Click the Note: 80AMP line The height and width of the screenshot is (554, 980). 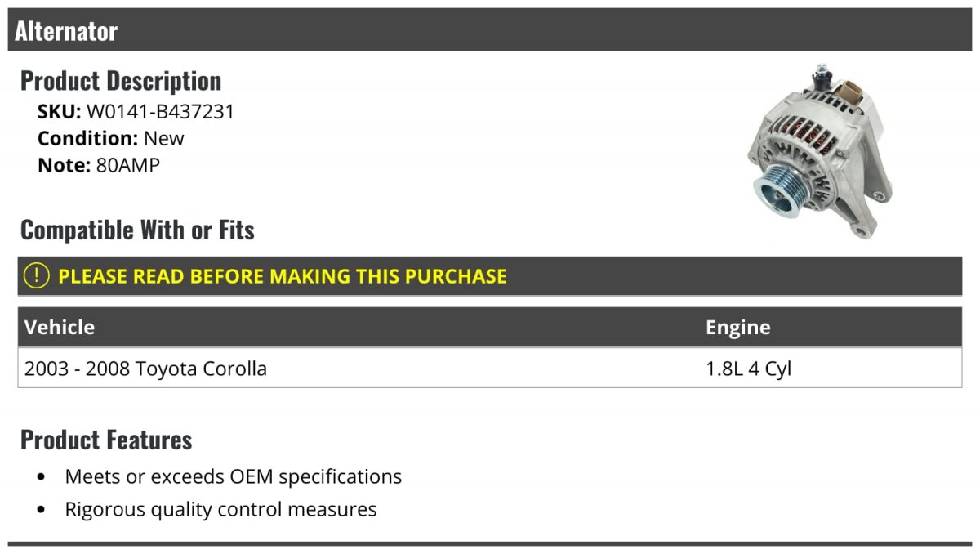tap(99, 165)
